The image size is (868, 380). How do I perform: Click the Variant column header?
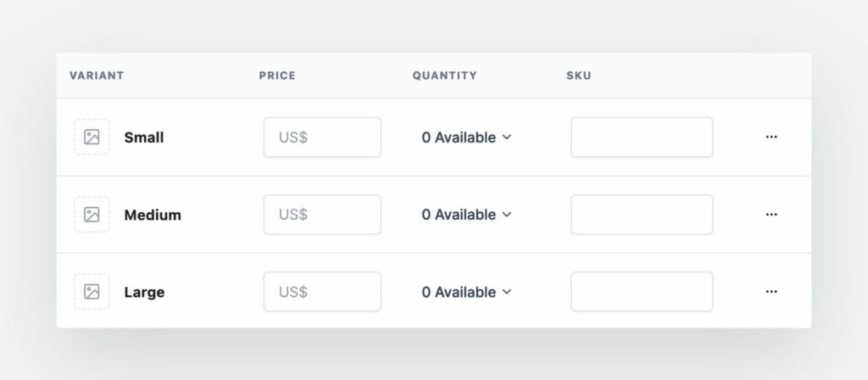(97, 75)
